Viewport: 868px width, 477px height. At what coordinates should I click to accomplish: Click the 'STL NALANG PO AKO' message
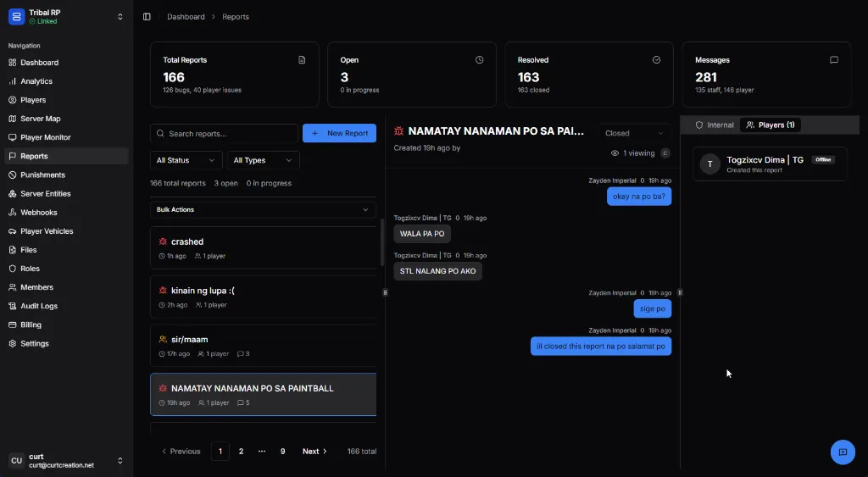tap(438, 271)
